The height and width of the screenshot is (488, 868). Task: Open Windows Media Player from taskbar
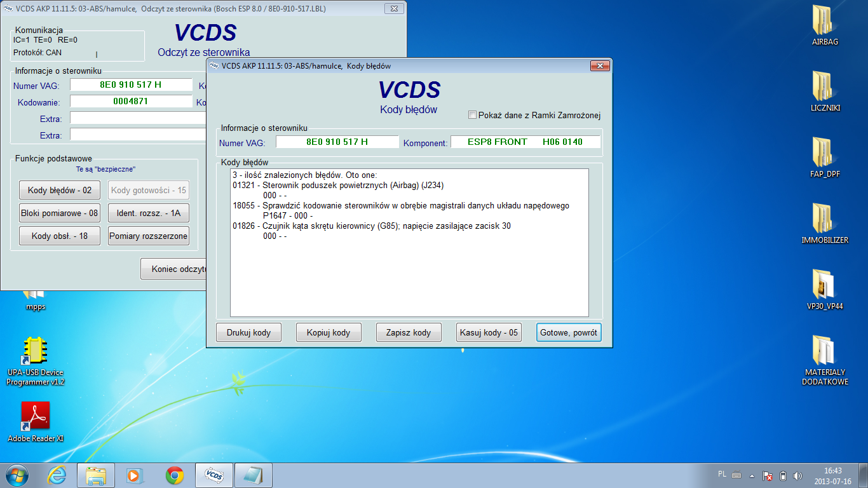(x=135, y=475)
